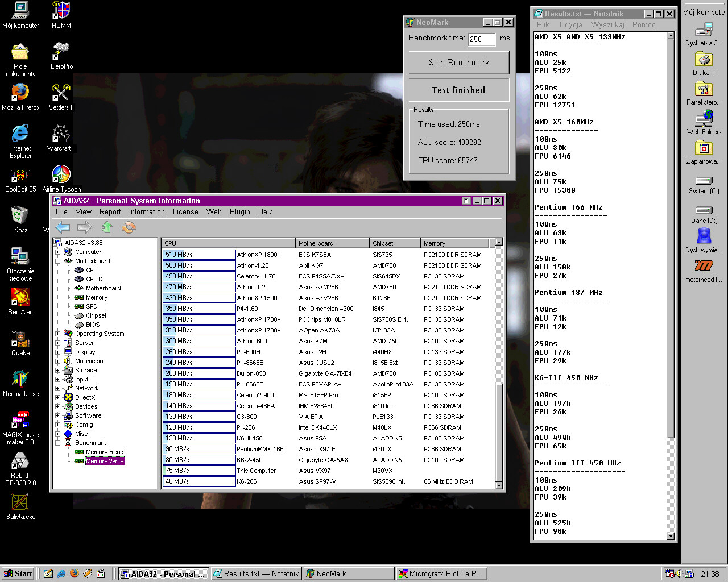Image resolution: width=728 pixels, height=582 pixels.
Task: Expand the Storage tree node
Action: pos(57,370)
